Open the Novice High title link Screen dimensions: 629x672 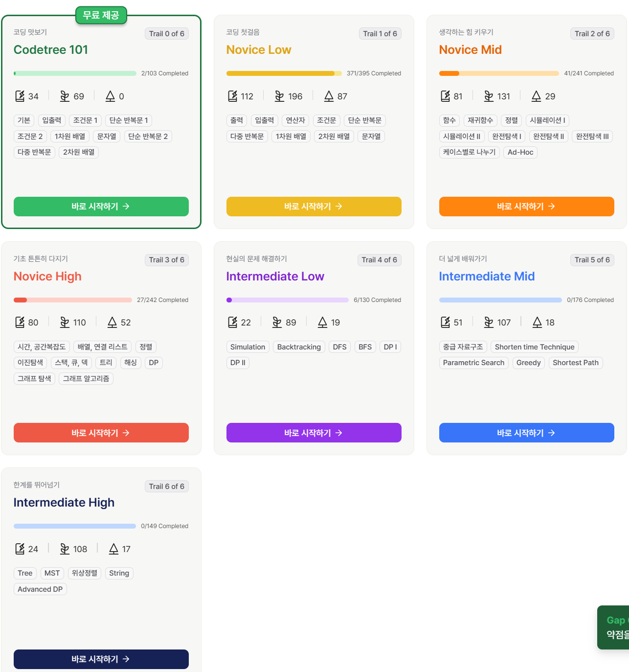47,277
